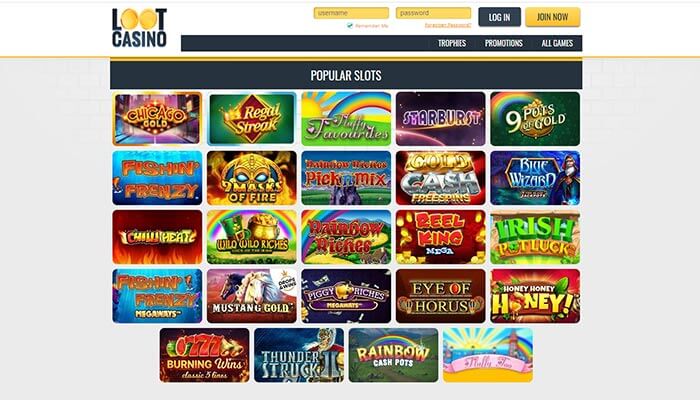The image size is (700, 400).
Task: Open the Rainbow Riches slot tile
Action: 346,237
